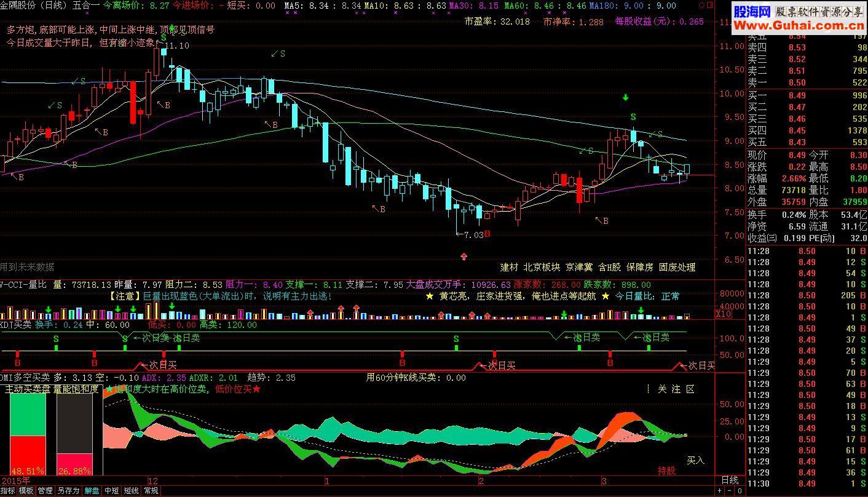Click the red up arrow below 7.03 low
The width and height of the screenshot is (868, 497).
point(464,256)
